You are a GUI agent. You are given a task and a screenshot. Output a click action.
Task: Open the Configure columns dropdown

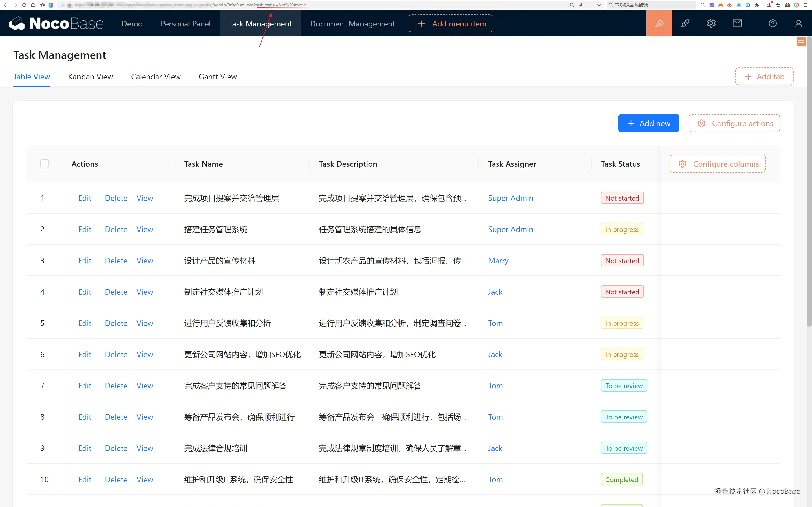point(717,164)
